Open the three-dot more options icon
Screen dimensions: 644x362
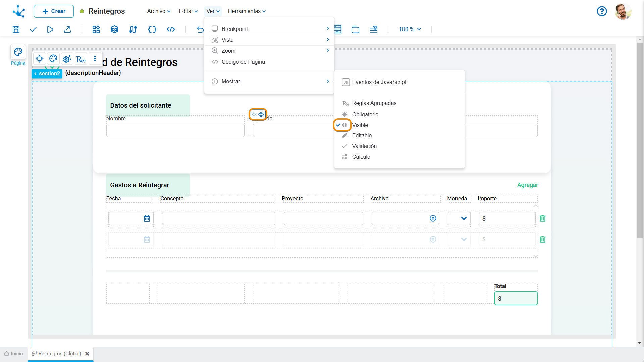(95, 59)
